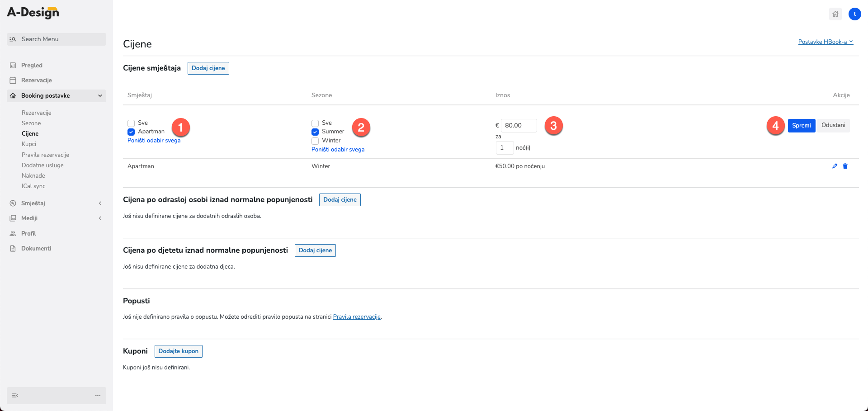The image size is (868, 411).
Task: Uncheck the Summer season checkbox
Action: pos(315,132)
